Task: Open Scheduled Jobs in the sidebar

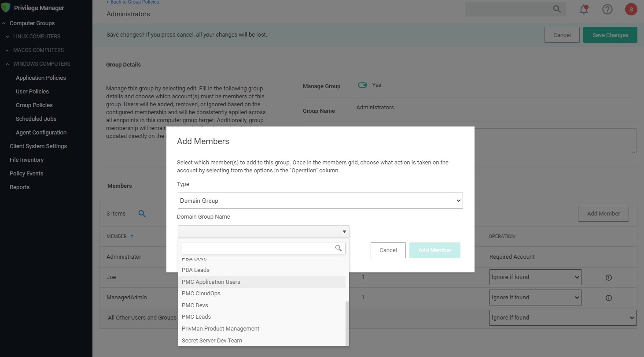Action: (36, 119)
